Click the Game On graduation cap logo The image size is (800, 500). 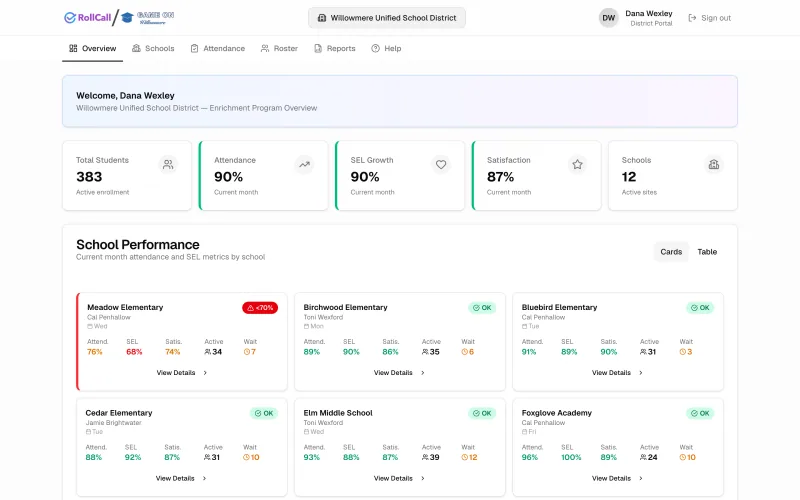coord(148,18)
